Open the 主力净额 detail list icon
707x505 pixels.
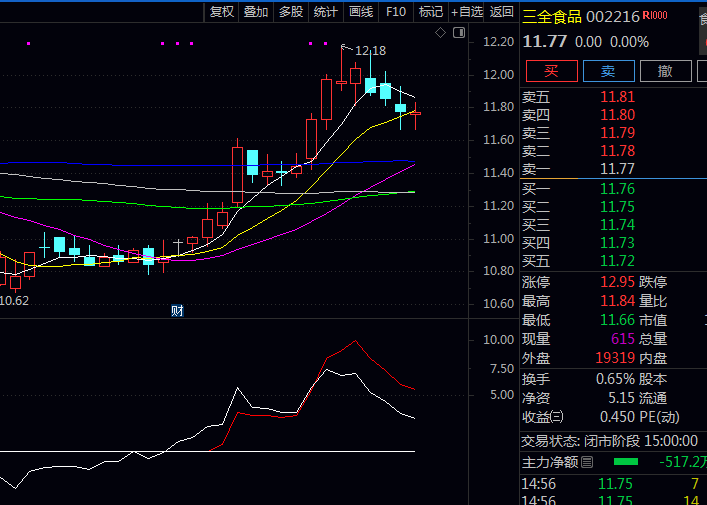click(x=587, y=462)
